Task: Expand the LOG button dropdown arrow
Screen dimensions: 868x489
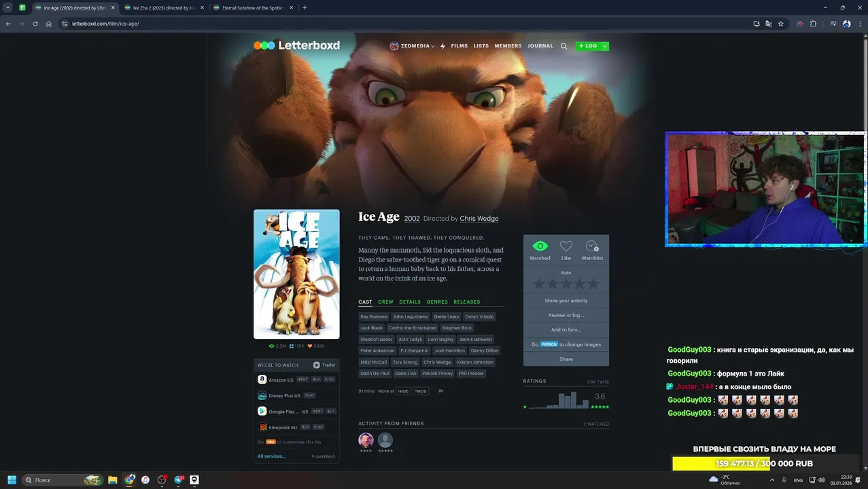Action: 605,46
